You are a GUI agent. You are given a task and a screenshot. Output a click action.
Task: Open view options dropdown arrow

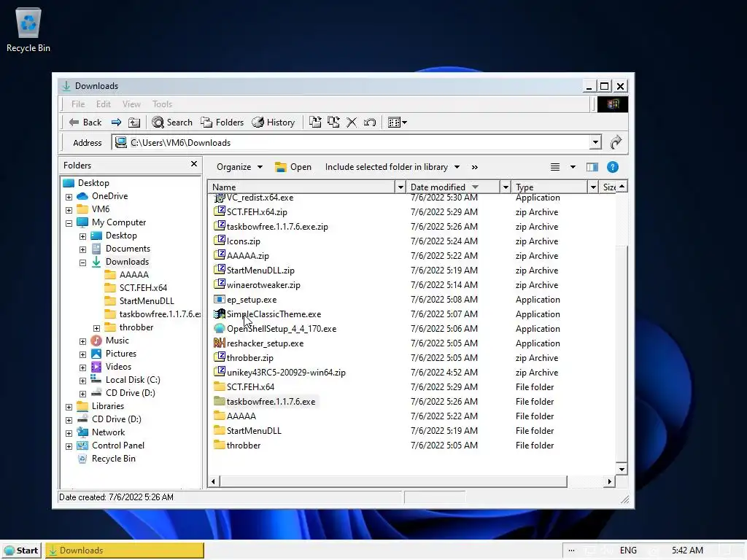coord(573,167)
